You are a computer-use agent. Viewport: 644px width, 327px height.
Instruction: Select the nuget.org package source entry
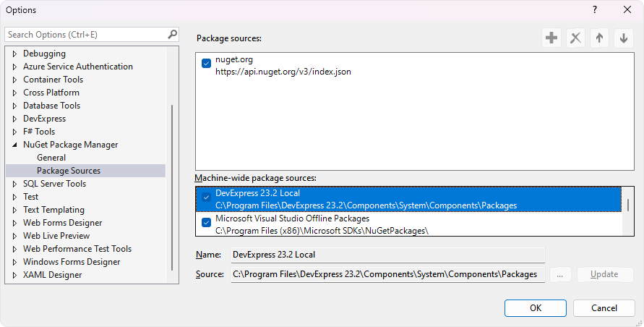coord(415,65)
